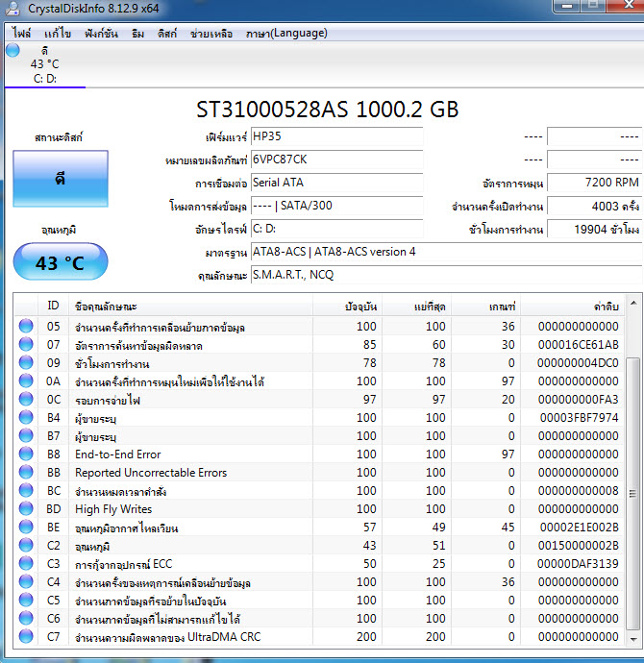Click the rotation rate field 7200 RPM

click(595, 183)
